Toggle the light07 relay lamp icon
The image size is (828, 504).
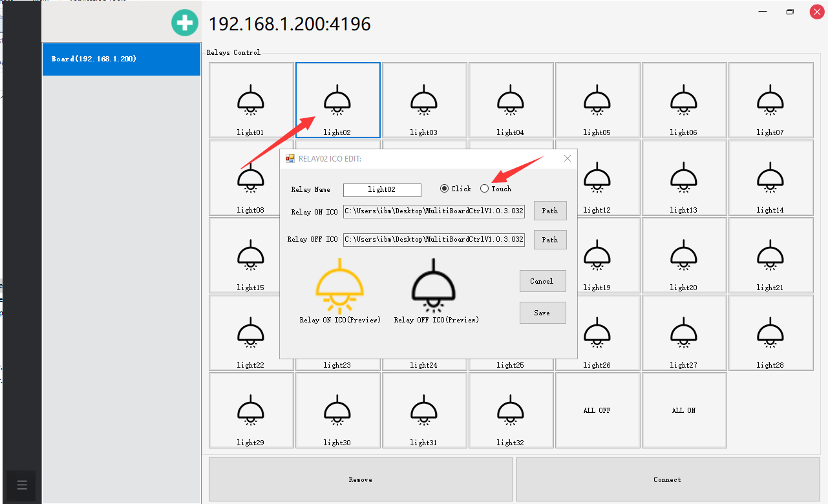(x=770, y=100)
